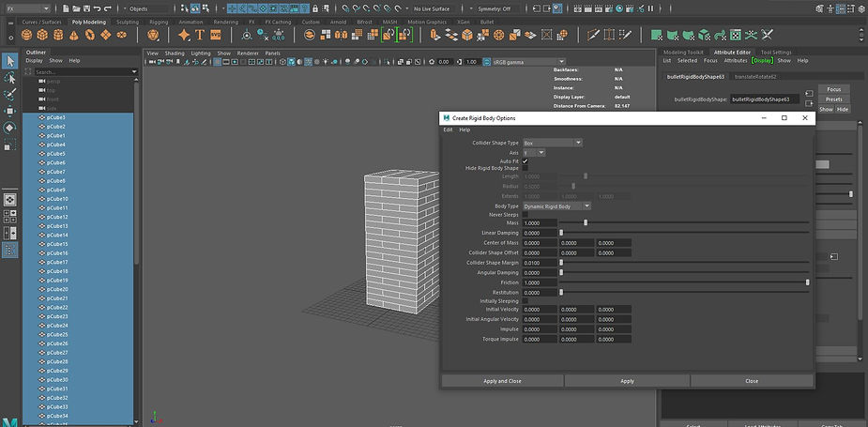Viewport: 868px width, 427px height.
Task: Switch to the Sculpting shelf tab
Action: pos(128,23)
